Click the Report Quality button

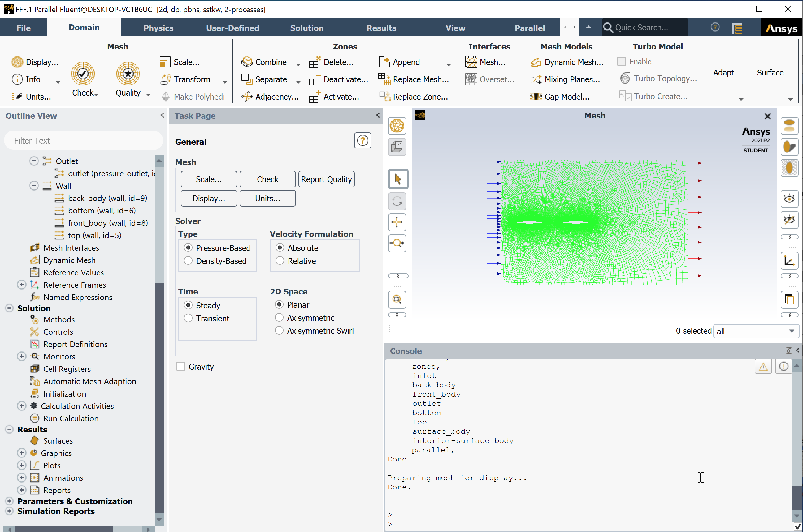point(326,179)
